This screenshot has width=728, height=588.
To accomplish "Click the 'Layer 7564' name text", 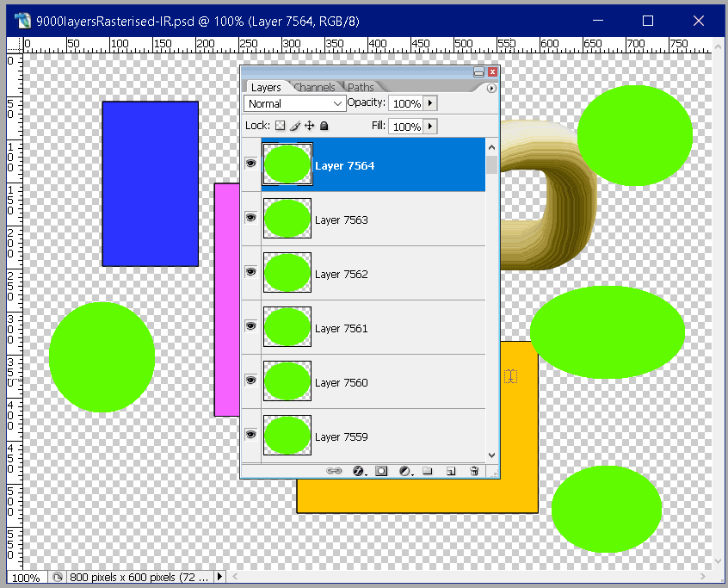I will 344,166.
